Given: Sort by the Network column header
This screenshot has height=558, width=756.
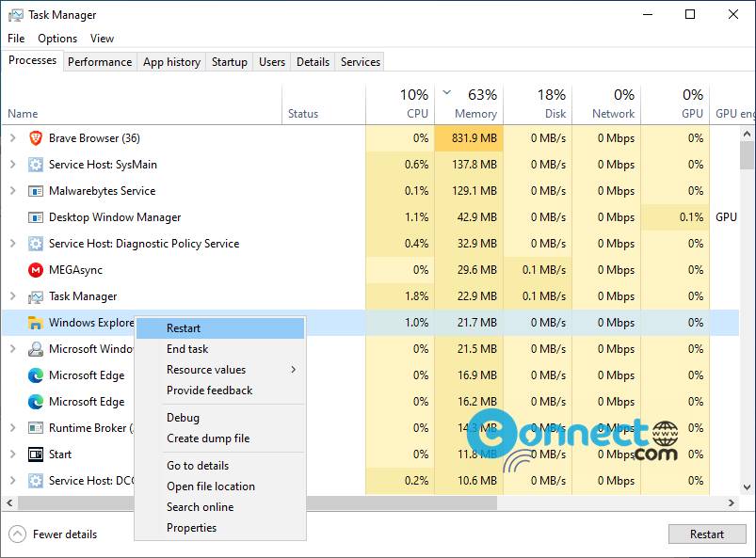Looking at the screenshot, I should coord(606,104).
